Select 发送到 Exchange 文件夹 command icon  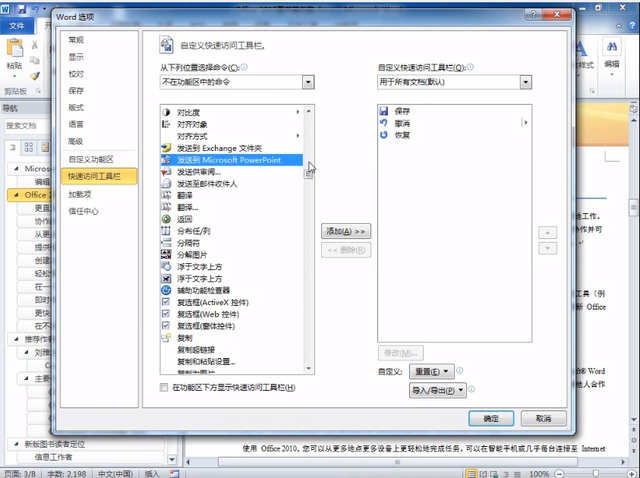pyautogui.click(x=167, y=147)
